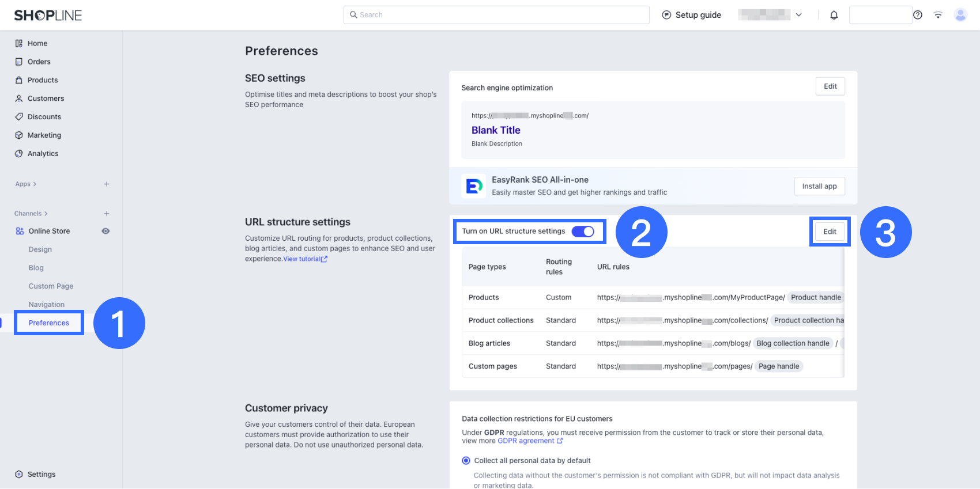
Task: Toggle off URL structure settings switch
Action: pyautogui.click(x=582, y=232)
